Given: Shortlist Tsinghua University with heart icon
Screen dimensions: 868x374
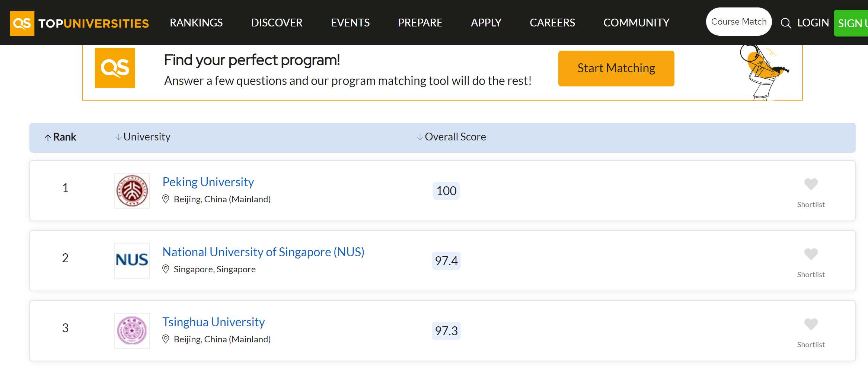Looking at the screenshot, I should click(811, 324).
